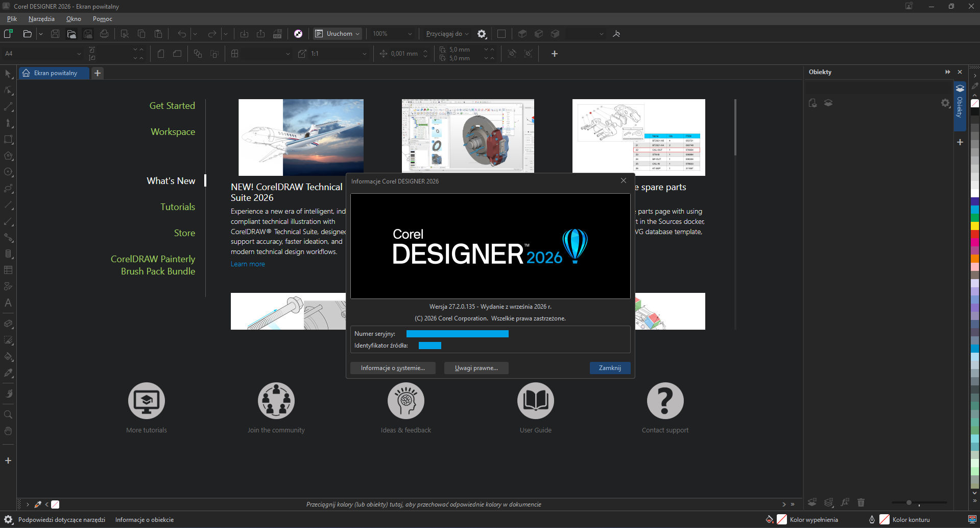The image size is (980, 528).
Task: Open the Przyciągaj do dropdown
Action: click(x=447, y=34)
